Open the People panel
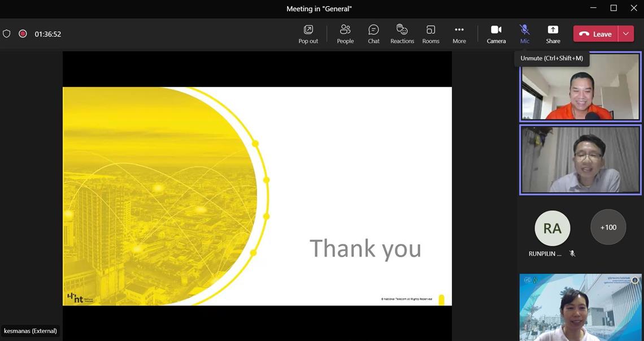The width and height of the screenshot is (644, 341). tap(345, 34)
